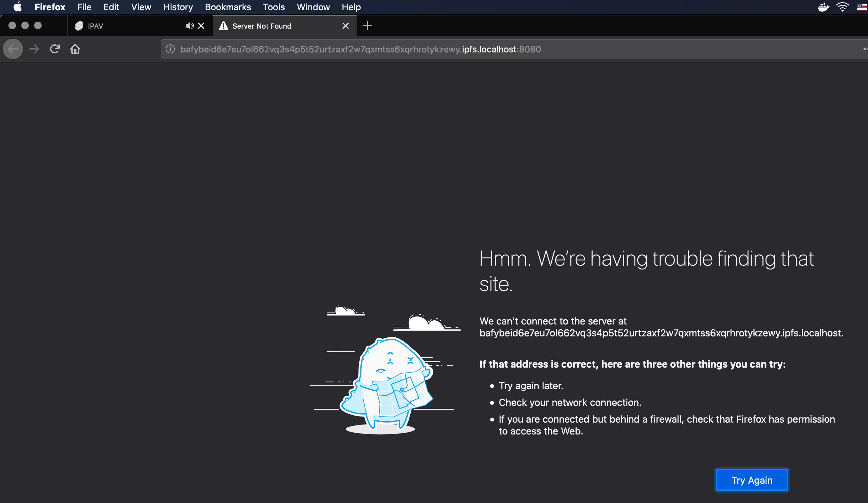Image resolution: width=868 pixels, height=503 pixels.
Task: Go to the Firefox home page
Action: click(75, 49)
